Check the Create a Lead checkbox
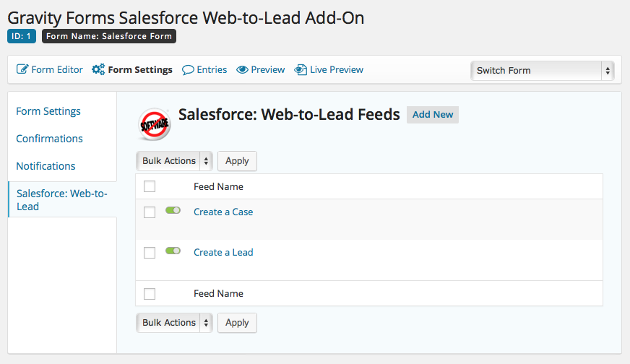This screenshot has height=364, width=630. tap(150, 253)
